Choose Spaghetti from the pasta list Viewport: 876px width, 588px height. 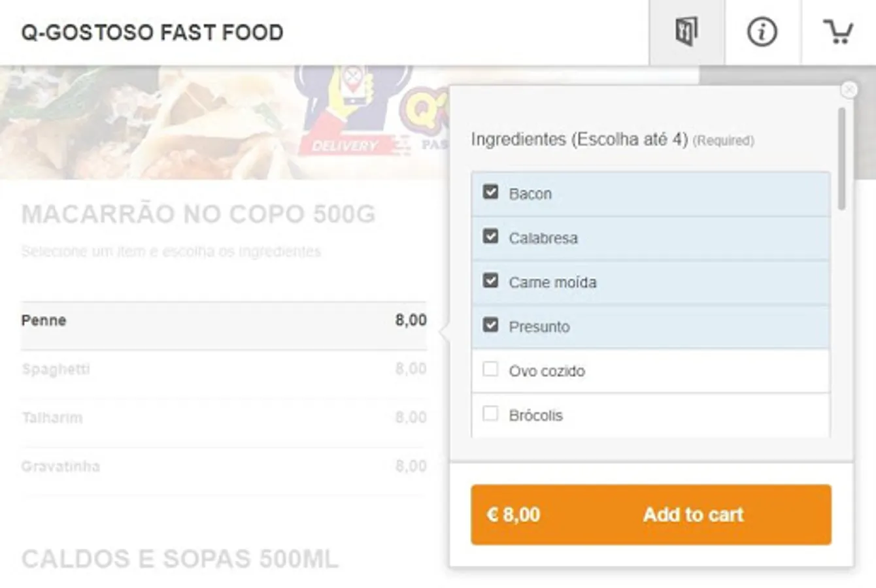(222, 369)
